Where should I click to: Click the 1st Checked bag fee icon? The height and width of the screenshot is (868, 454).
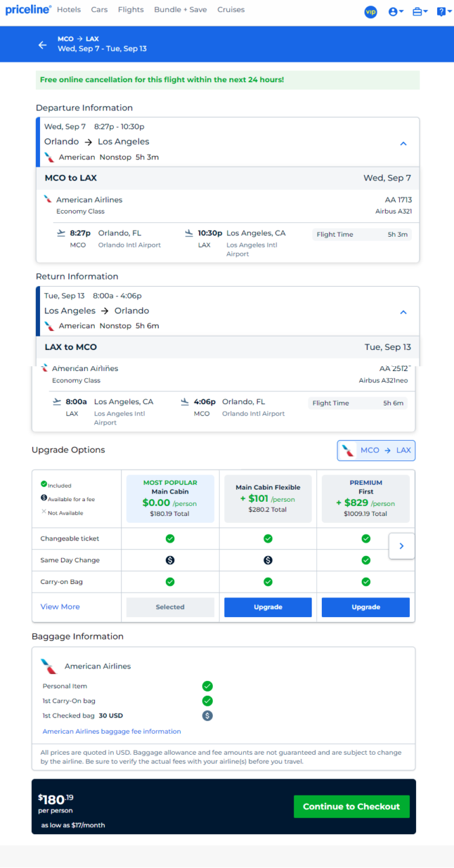pyautogui.click(x=207, y=715)
